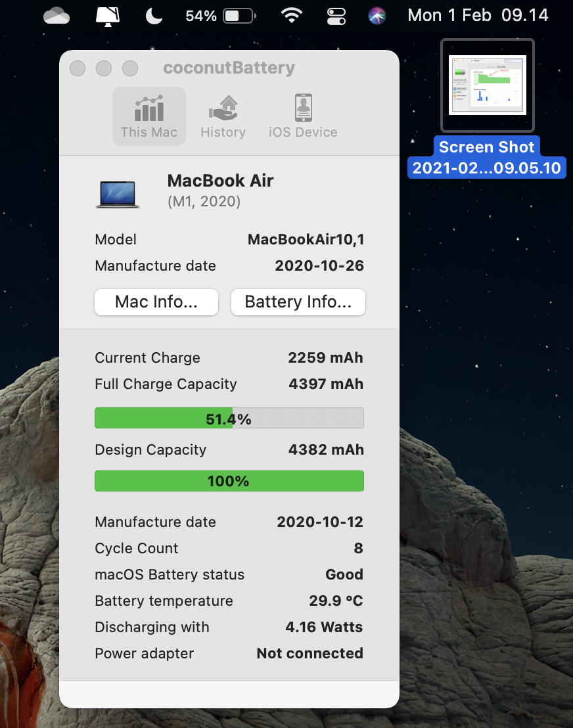573x728 pixels.
Task: Click the 4382 mAh design capacity value
Action: click(x=326, y=449)
